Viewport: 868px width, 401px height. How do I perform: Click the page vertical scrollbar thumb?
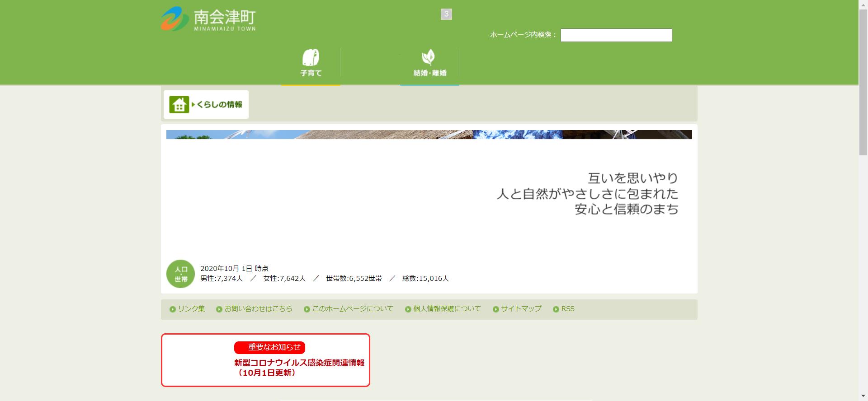click(x=863, y=81)
